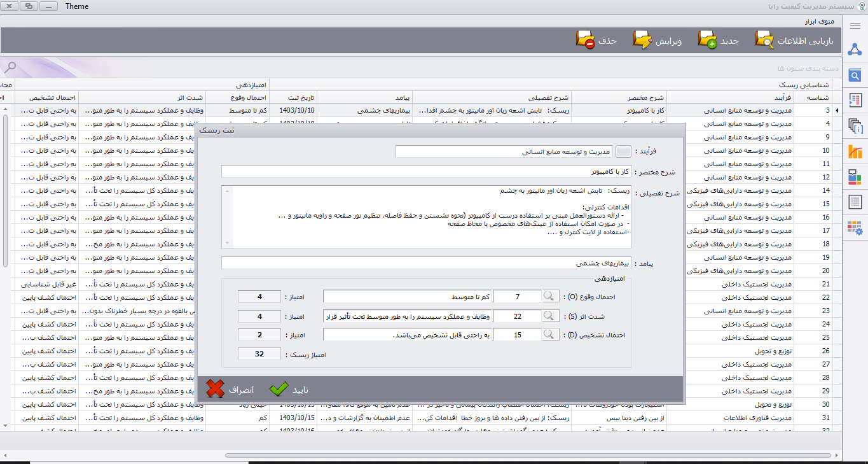This screenshot has height=464, width=868.
Task: Click the جدید toolbar button
Action: pos(719,40)
